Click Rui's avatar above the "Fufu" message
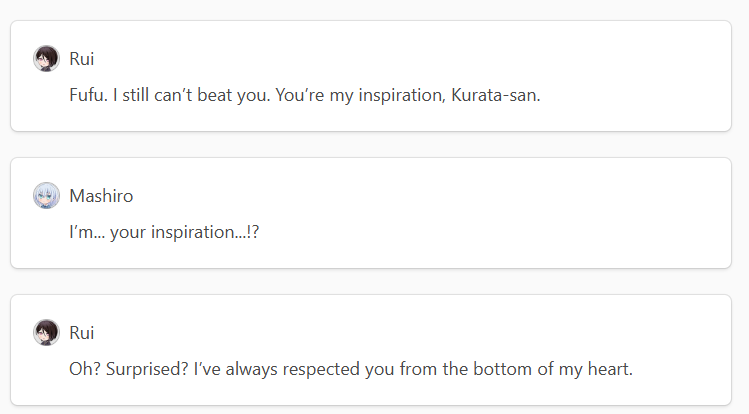 click(46, 58)
